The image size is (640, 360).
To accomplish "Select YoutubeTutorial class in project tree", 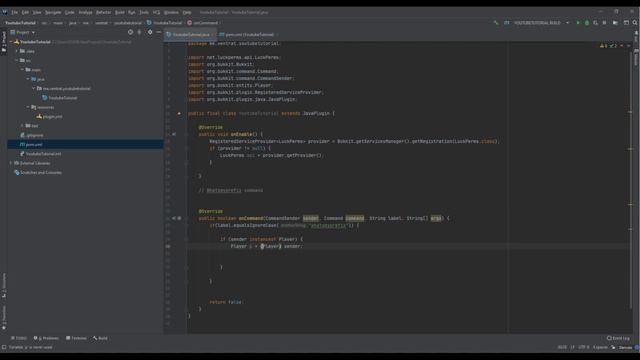I will 60,98.
